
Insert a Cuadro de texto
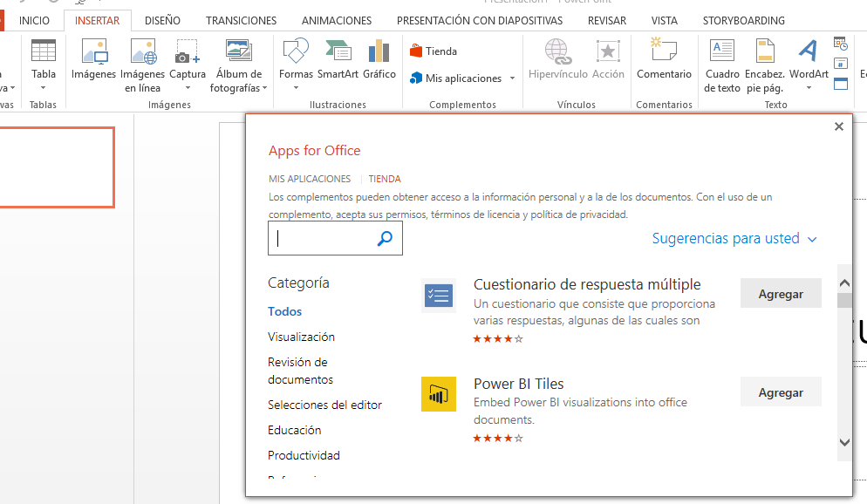tap(722, 65)
